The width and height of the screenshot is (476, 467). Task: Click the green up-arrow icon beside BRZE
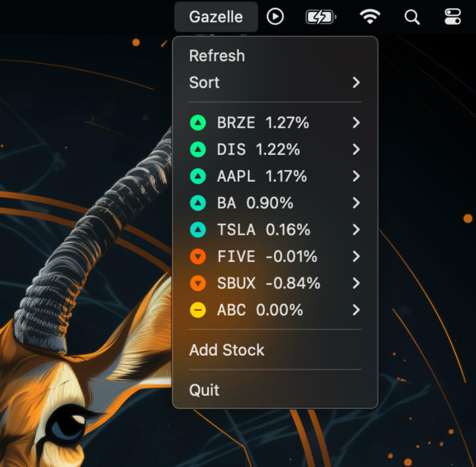pyautogui.click(x=198, y=123)
